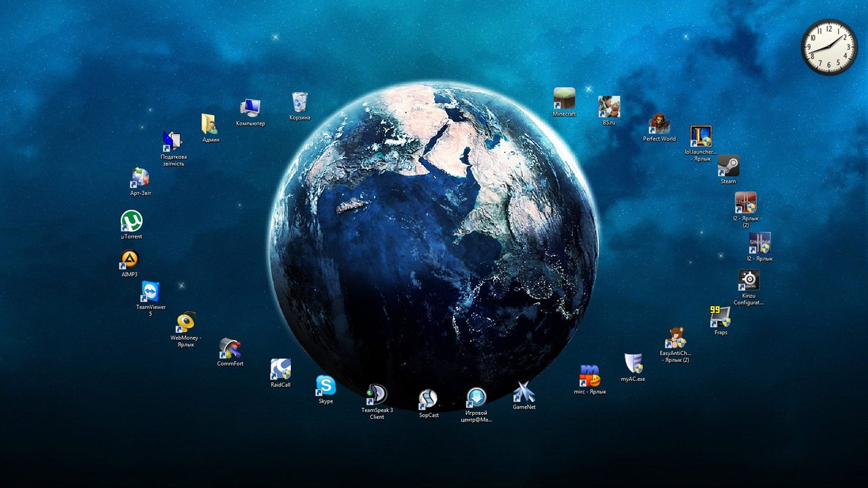Image resolution: width=868 pixels, height=488 pixels.
Task: Select the µTorrent icon
Action: coord(132,222)
